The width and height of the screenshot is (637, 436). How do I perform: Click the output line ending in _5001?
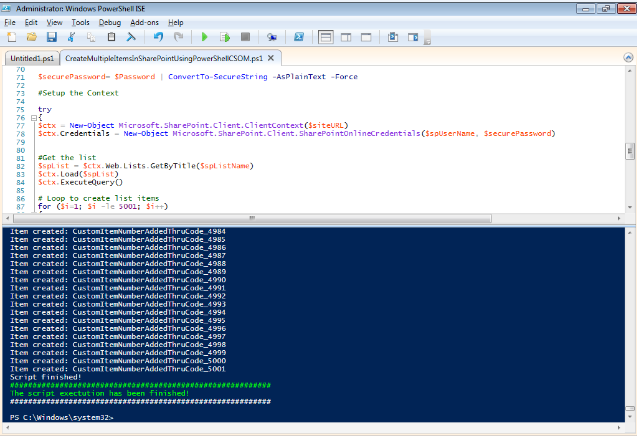(118, 369)
